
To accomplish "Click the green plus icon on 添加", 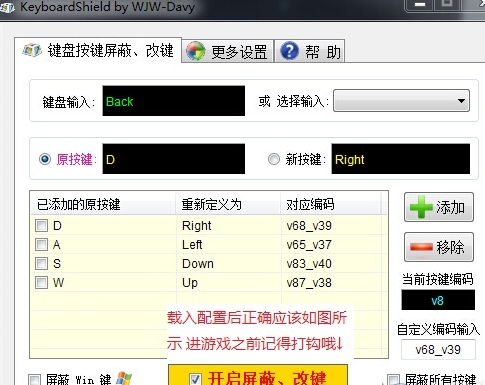I will [x=421, y=207].
